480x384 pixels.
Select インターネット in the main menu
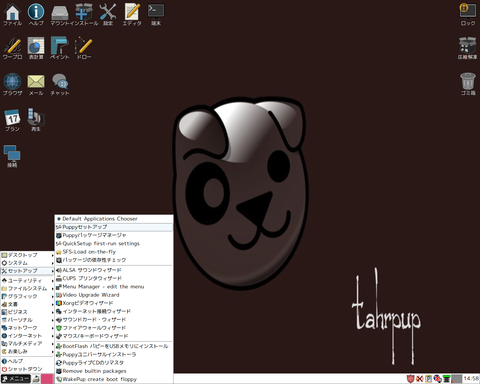(27, 336)
